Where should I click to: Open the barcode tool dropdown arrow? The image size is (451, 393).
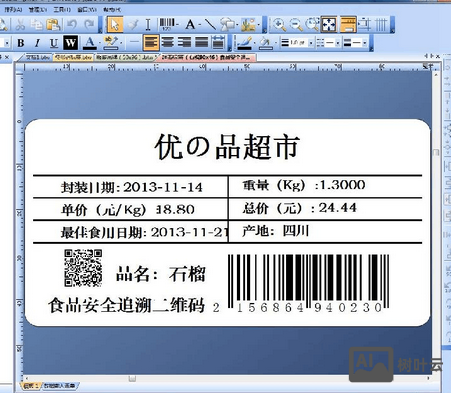[x=177, y=25]
